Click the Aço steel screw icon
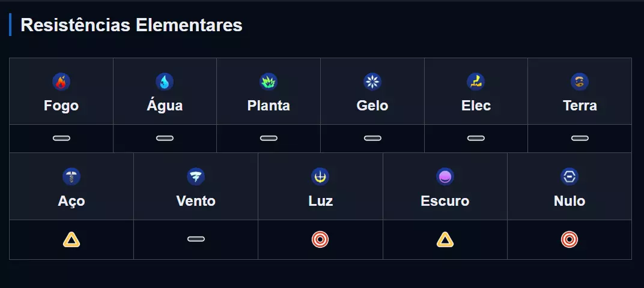The height and width of the screenshot is (288, 644). [x=71, y=176]
